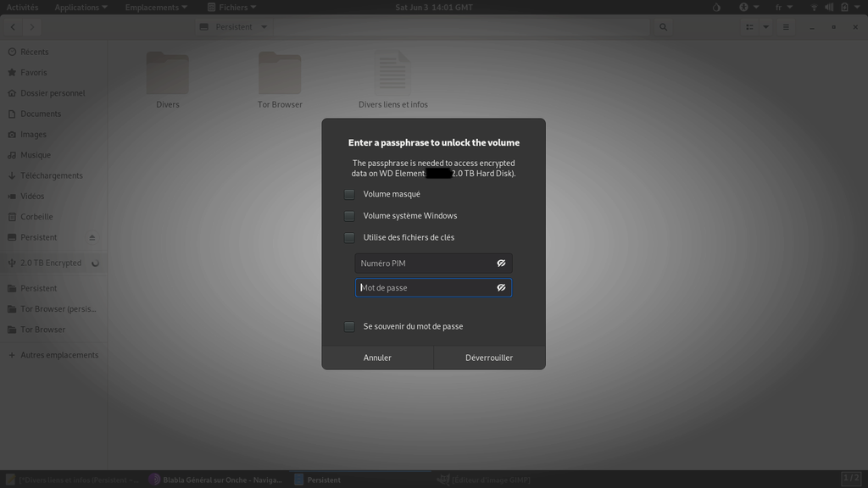This screenshot has height=488, width=868.
Task: Eject the Persistent volume in sidebar
Action: (92, 238)
